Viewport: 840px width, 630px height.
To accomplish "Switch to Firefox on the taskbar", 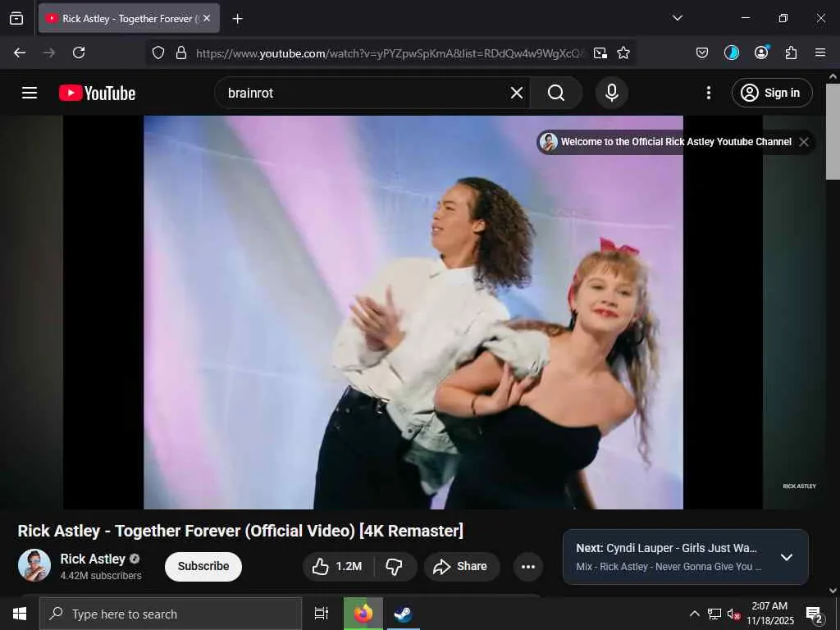I will (x=363, y=614).
